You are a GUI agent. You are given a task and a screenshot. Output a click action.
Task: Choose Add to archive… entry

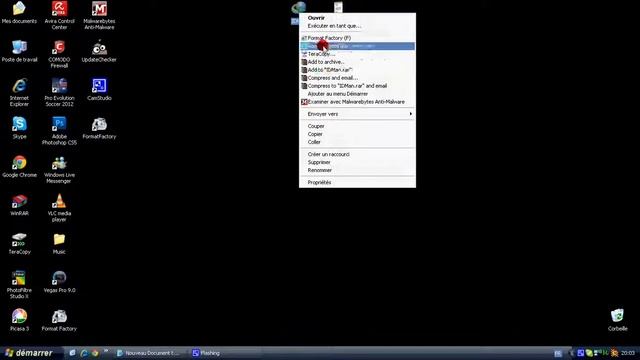click(x=357, y=62)
